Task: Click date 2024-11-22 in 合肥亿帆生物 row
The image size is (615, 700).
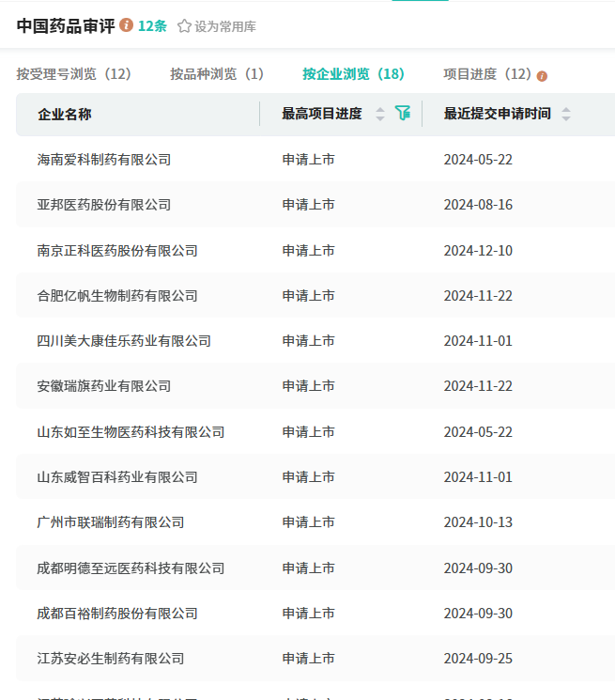Action: tap(478, 296)
